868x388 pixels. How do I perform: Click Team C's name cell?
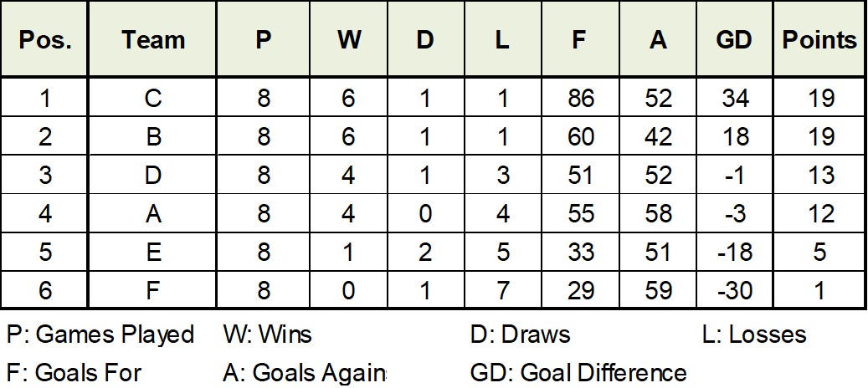[x=152, y=99]
